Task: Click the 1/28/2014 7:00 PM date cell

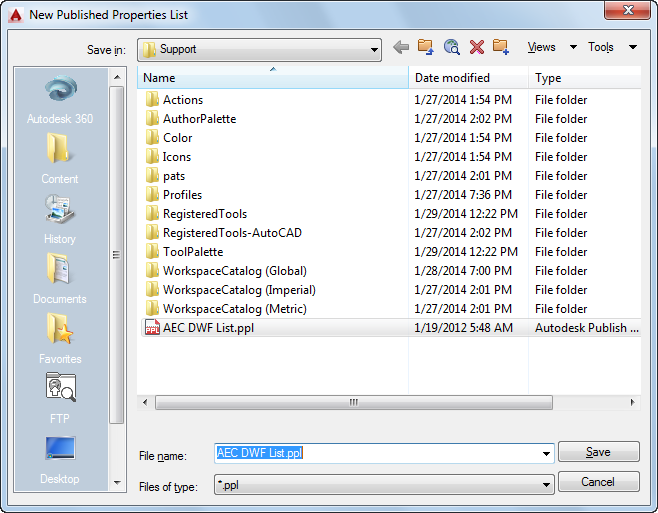Action: point(463,271)
